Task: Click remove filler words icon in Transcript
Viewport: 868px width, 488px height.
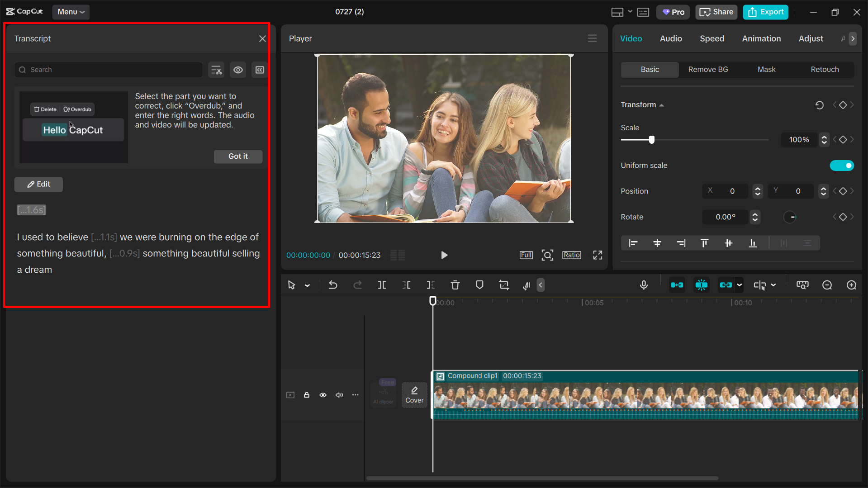Action: coord(217,70)
